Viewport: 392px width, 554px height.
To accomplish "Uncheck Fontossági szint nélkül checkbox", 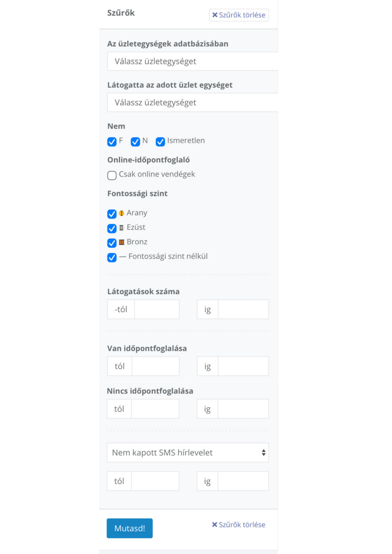I will click(112, 257).
